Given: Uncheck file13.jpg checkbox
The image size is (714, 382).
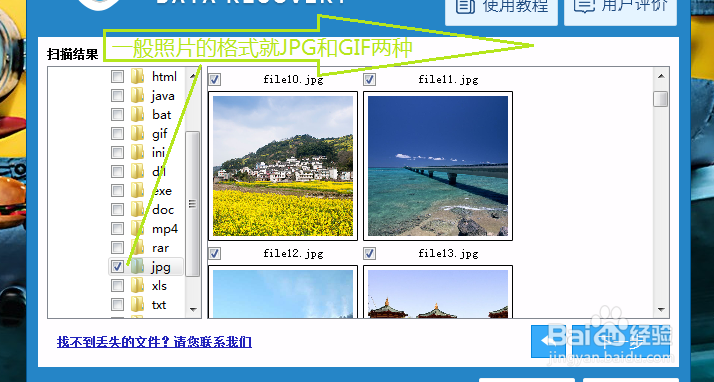Looking at the screenshot, I should [x=370, y=253].
